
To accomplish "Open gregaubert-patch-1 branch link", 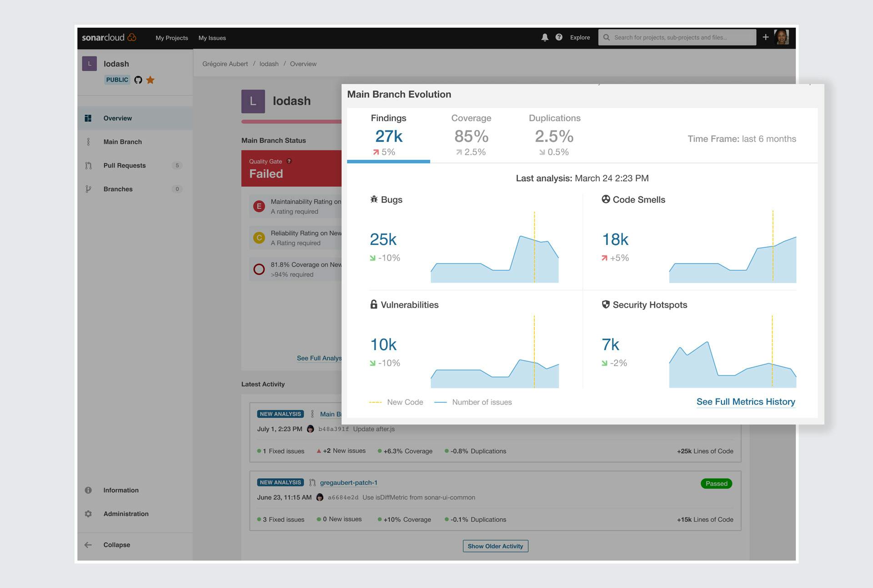I will coord(349,483).
